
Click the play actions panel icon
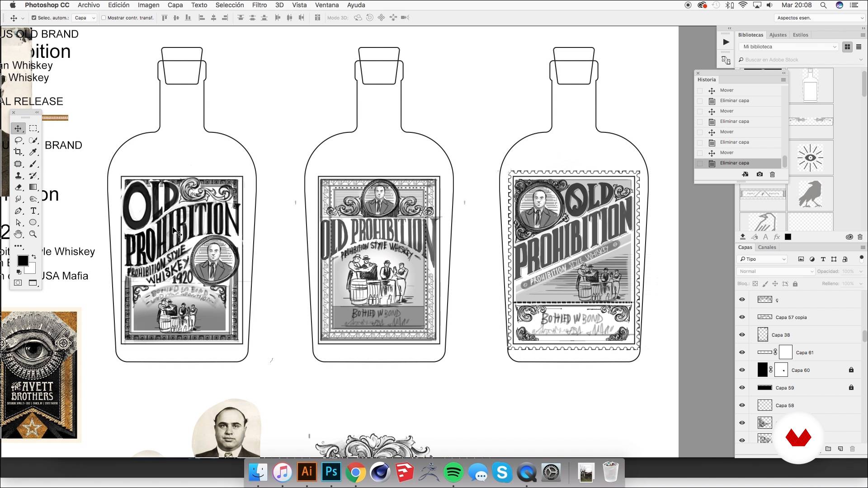tap(726, 42)
